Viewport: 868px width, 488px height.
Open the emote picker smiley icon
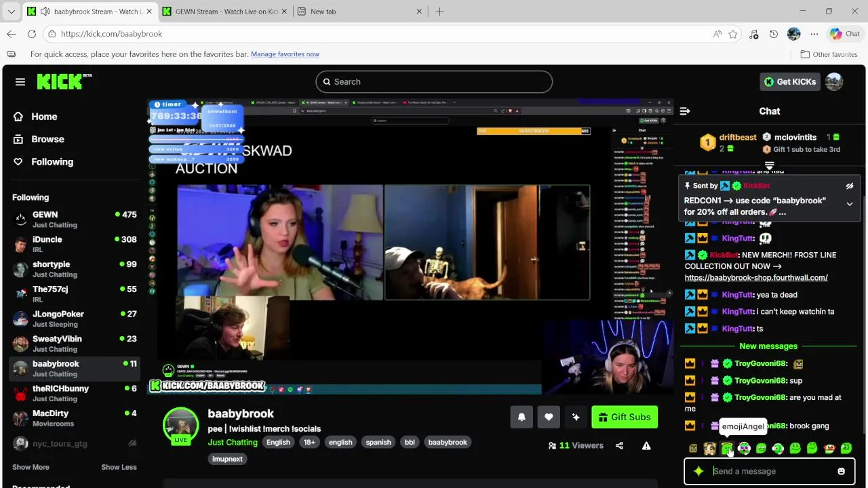click(x=841, y=471)
